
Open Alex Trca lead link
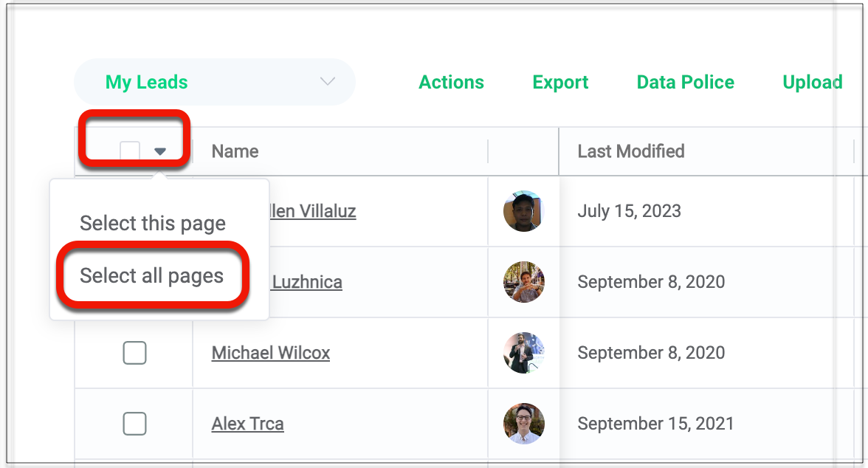tap(247, 424)
